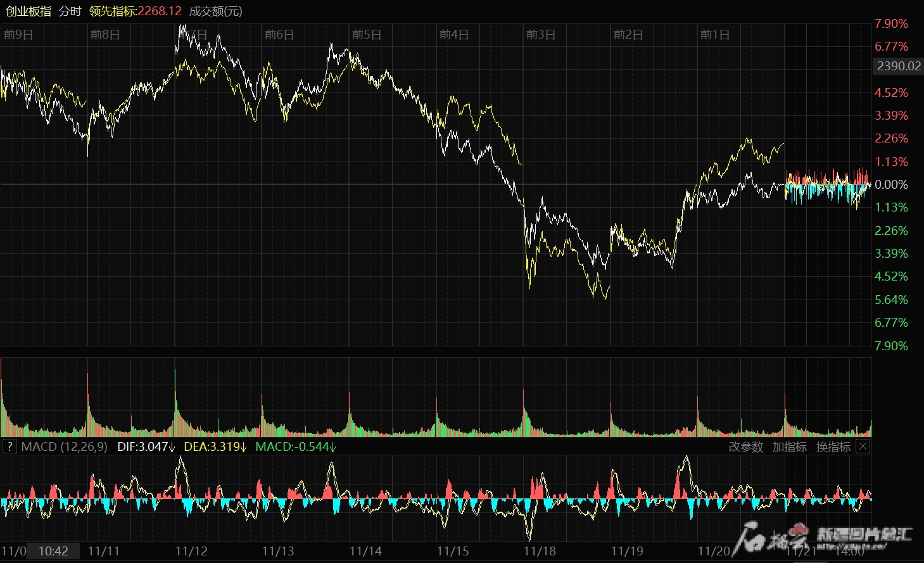Screen dimensions: 924x563
Task: Click the 11/13 date on axis
Action: point(278,551)
